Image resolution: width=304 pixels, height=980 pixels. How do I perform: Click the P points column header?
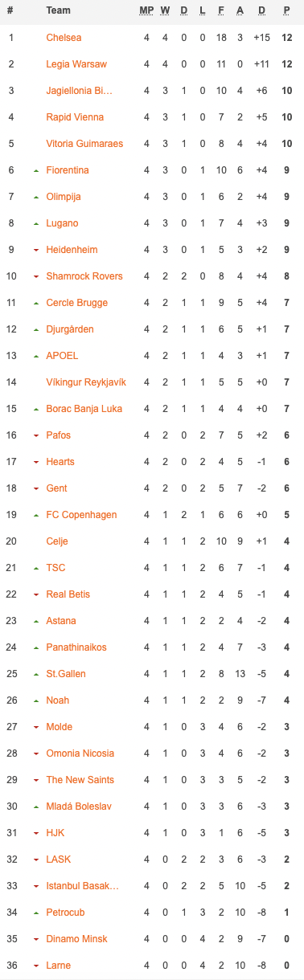point(286,10)
